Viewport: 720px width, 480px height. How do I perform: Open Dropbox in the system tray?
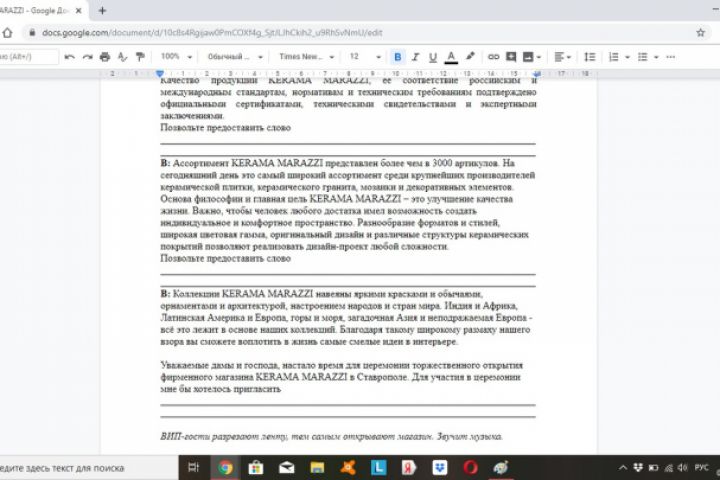(638, 468)
